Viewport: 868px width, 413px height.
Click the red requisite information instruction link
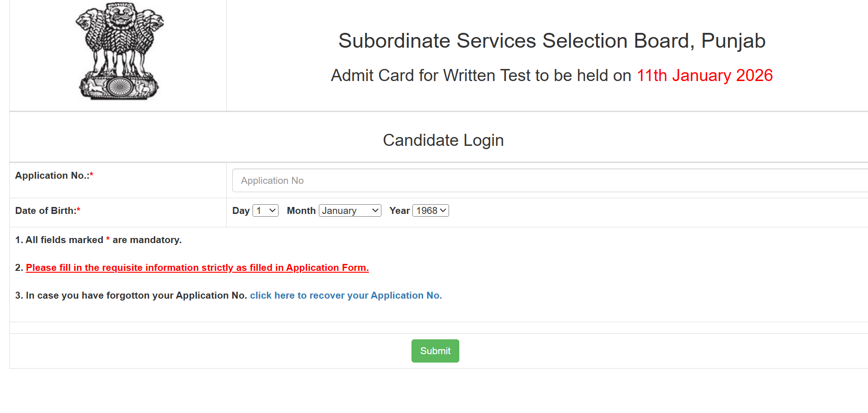(x=197, y=268)
